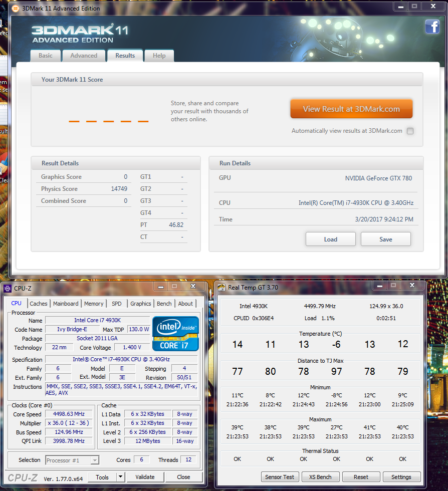Switch to the Advanced tab in 3DMark
This screenshot has height=491, width=448.
[x=84, y=56]
